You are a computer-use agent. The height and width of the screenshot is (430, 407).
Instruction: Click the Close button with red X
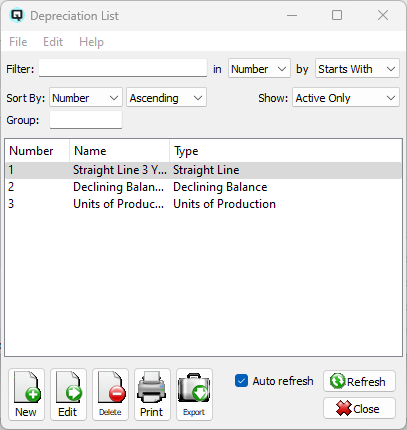click(x=359, y=408)
